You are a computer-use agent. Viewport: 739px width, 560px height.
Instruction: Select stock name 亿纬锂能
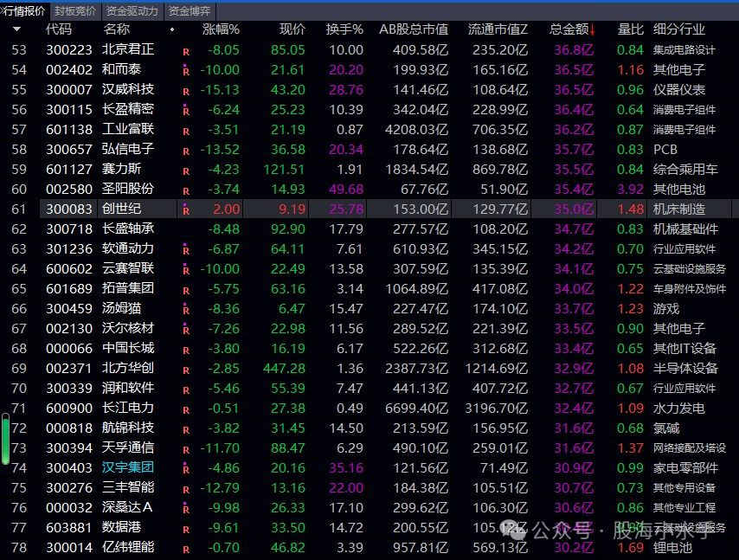point(128,547)
